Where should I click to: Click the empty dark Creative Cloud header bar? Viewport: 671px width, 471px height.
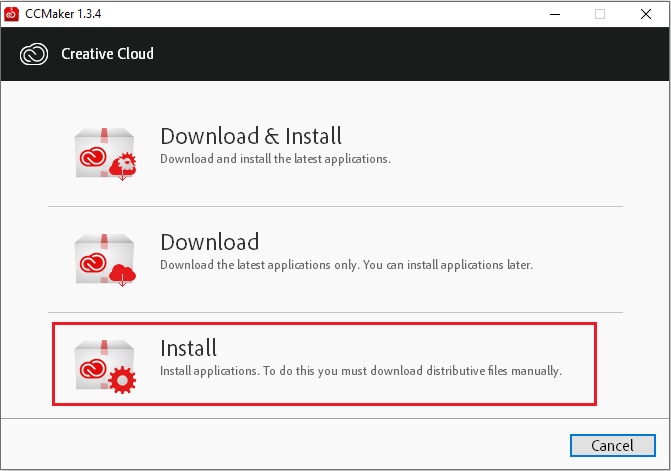(x=400, y=53)
